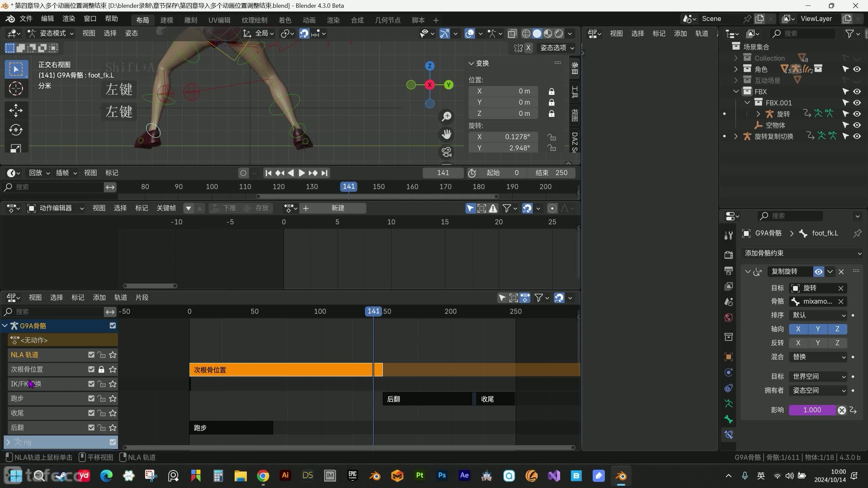Open 混合 替换 dropdown
The width and height of the screenshot is (868, 488).
818,357
